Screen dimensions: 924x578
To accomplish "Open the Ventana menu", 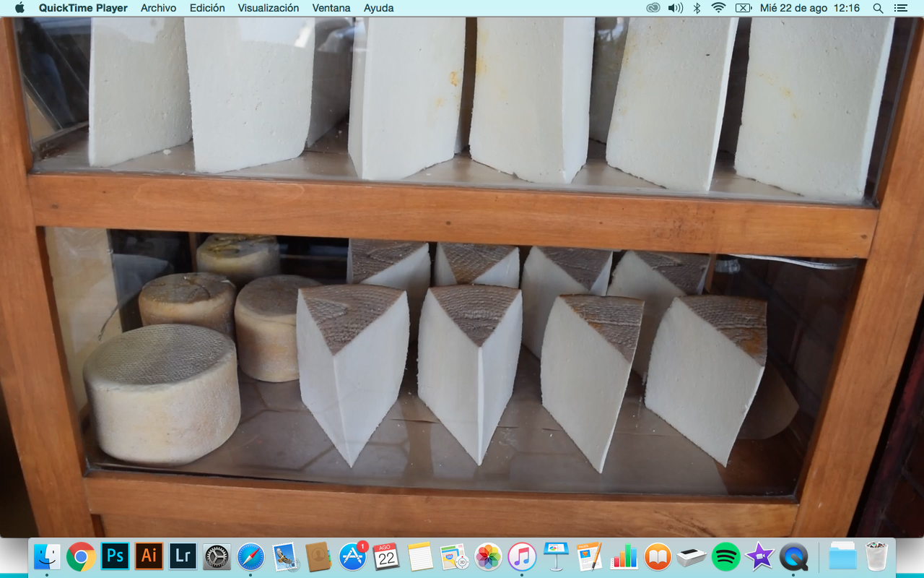I will coord(331,8).
